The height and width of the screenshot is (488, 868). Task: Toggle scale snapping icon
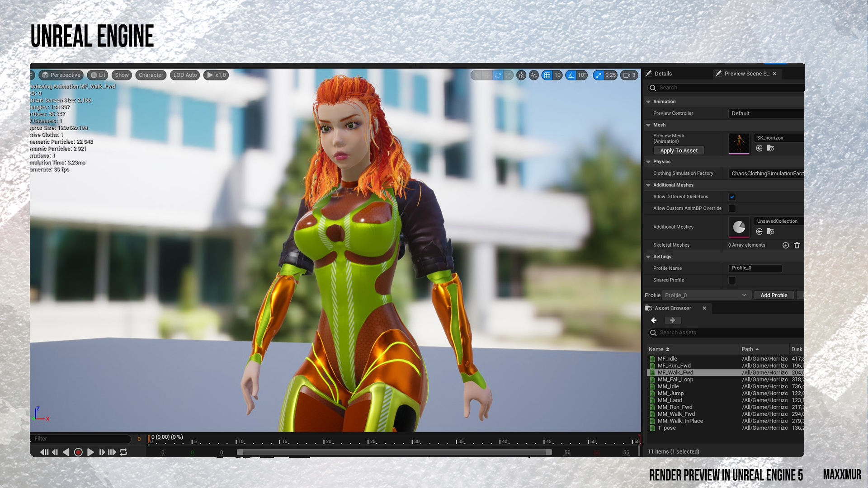pyautogui.click(x=599, y=75)
